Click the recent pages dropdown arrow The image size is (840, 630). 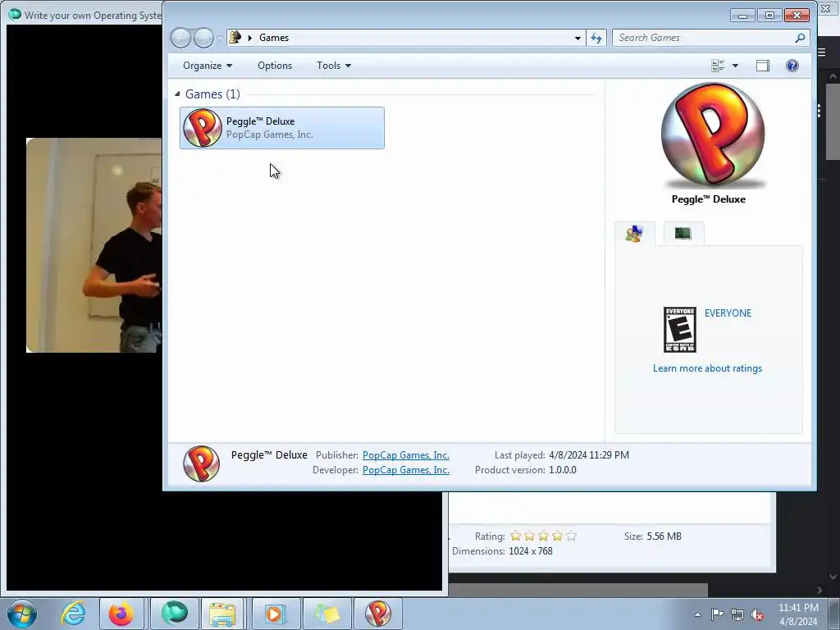219,39
